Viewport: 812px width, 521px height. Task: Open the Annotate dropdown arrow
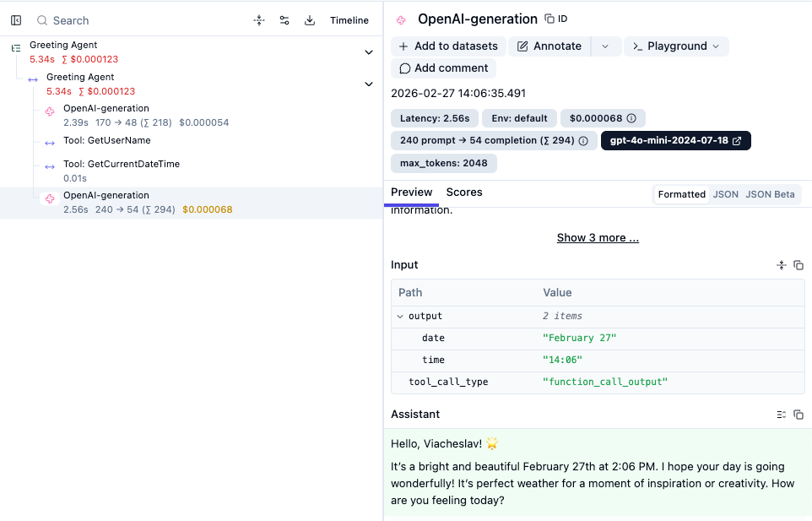605,46
